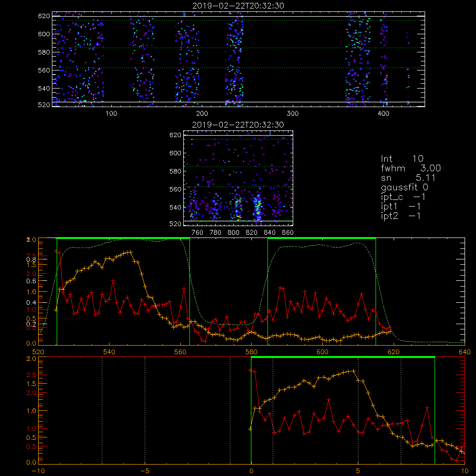476x476 pixels.
Task: Click x-axis label 820 on middle heatmap
Action: pos(252,233)
